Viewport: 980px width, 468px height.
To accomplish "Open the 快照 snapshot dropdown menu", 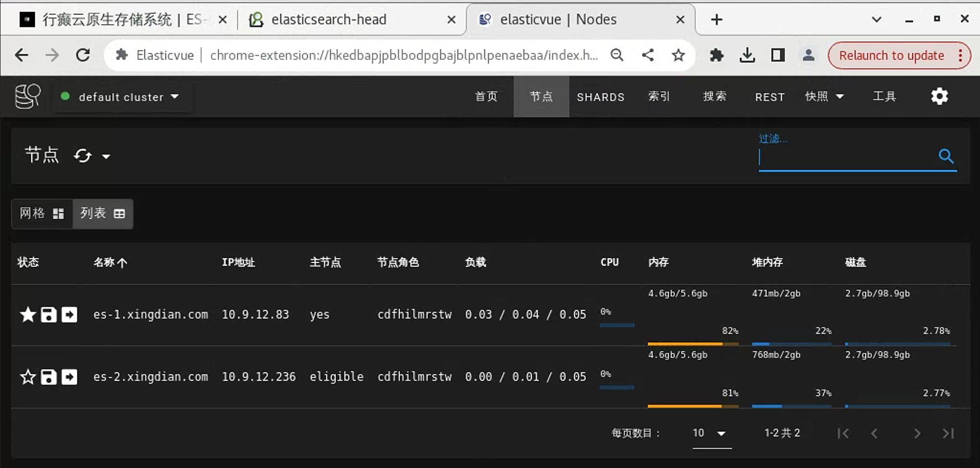I will [x=824, y=97].
